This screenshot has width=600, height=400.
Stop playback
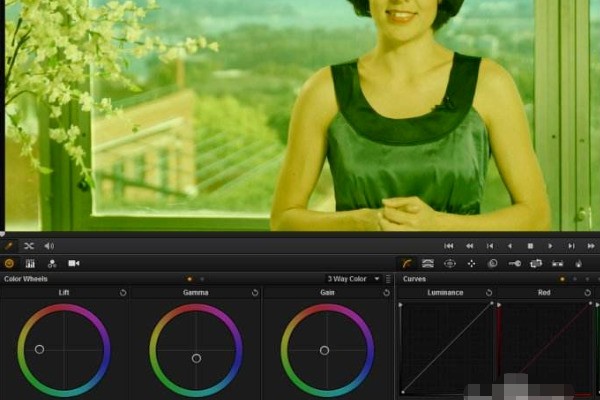click(x=530, y=245)
